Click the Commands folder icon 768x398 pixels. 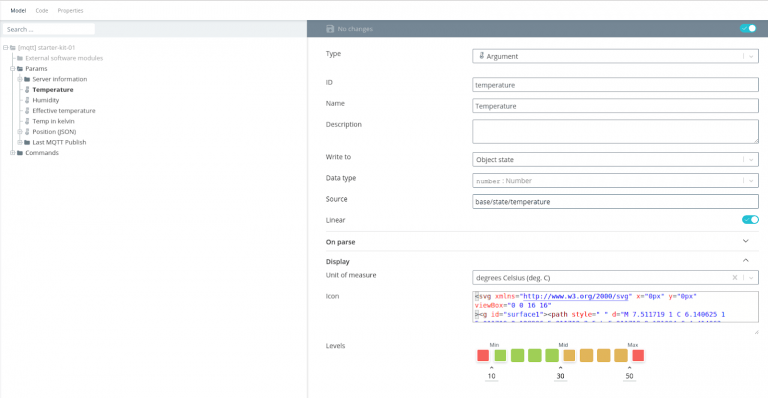pos(20,153)
